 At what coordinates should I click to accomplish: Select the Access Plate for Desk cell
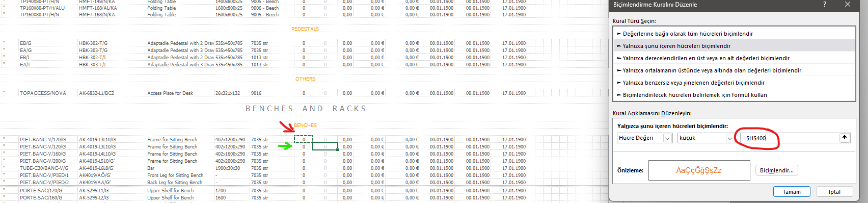(170, 93)
